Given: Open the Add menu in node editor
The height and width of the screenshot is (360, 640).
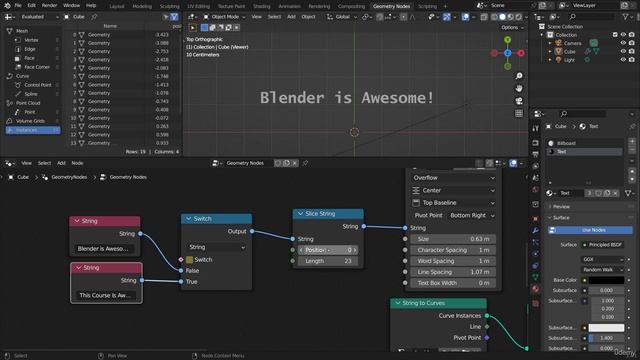Looking at the screenshot, I should click(x=61, y=163).
